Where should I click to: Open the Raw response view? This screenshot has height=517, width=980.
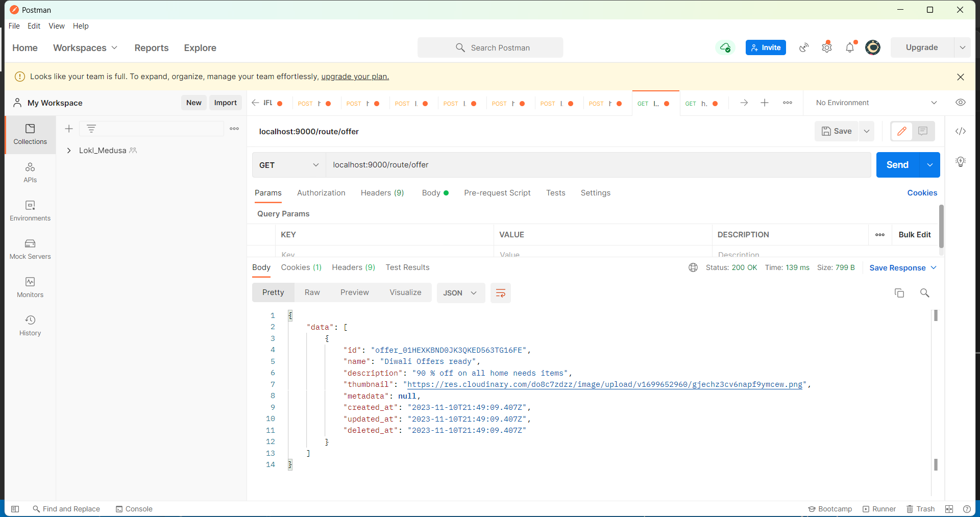click(312, 292)
